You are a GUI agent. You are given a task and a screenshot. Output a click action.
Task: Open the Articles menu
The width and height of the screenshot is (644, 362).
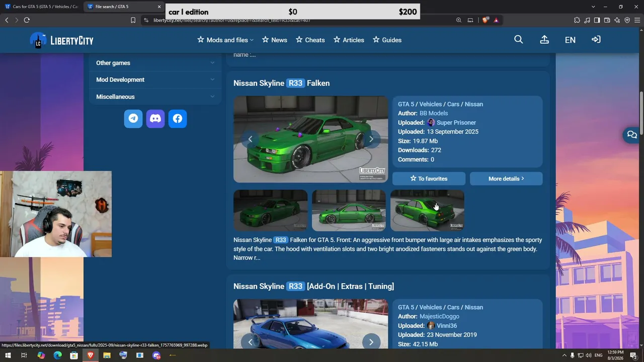(349, 40)
